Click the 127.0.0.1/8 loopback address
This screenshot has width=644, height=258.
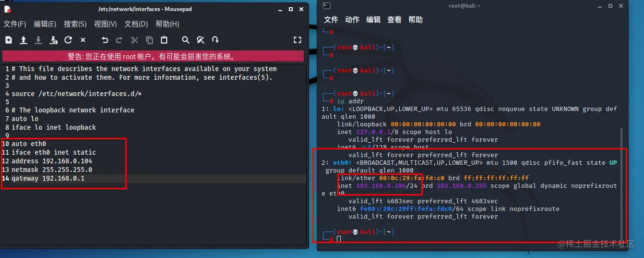pos(377,132)
